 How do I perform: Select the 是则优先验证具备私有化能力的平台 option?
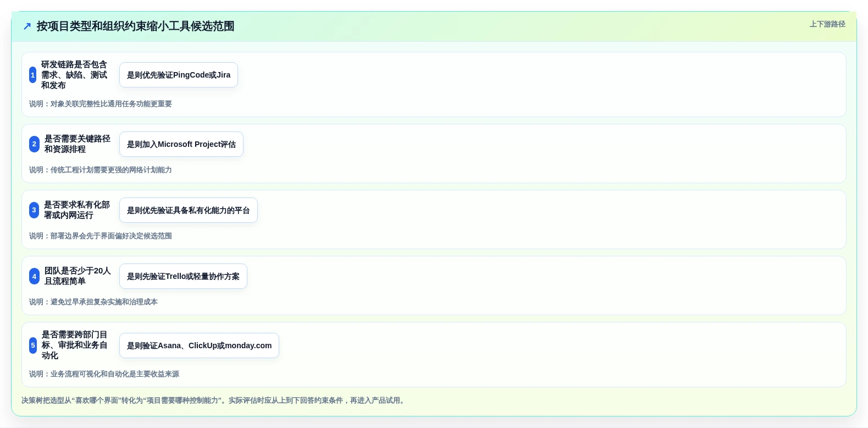tap(189, 210)
